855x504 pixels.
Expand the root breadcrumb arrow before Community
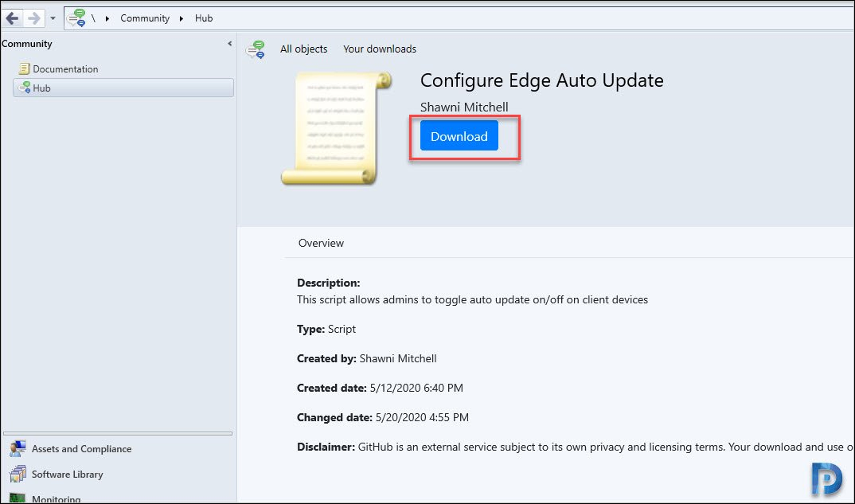coord(107,18)
